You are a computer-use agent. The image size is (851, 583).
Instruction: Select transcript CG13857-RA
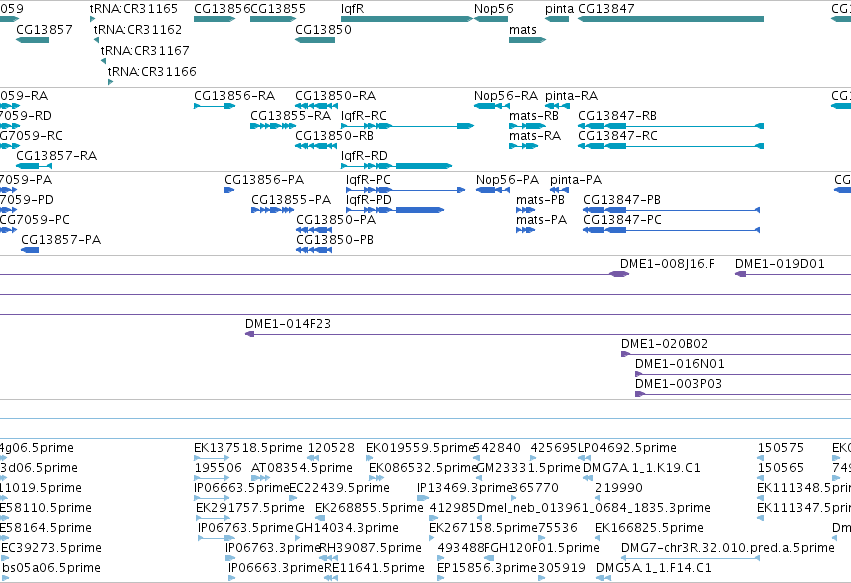34,166
